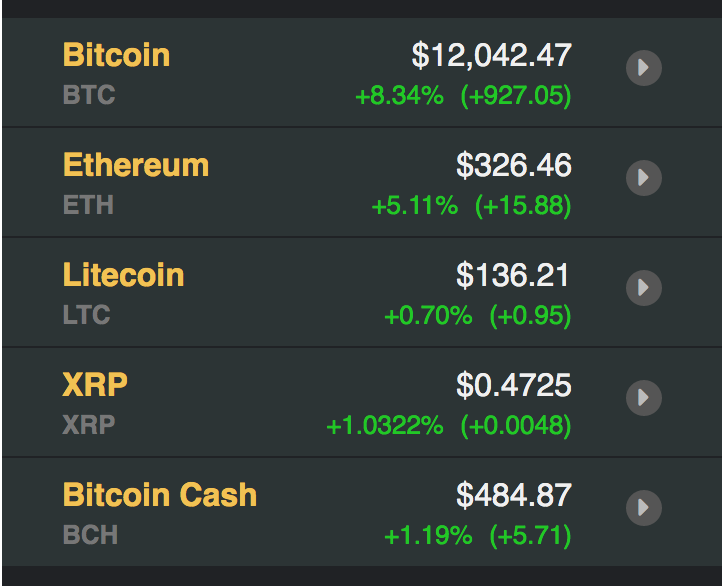This screenshot has width=722, height=586.
Task: Click Bitcoin price $12,042.47
Action: point(491,55)
